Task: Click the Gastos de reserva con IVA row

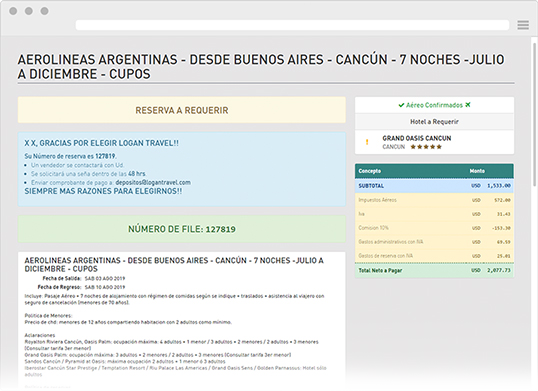Action: (434, 256)
